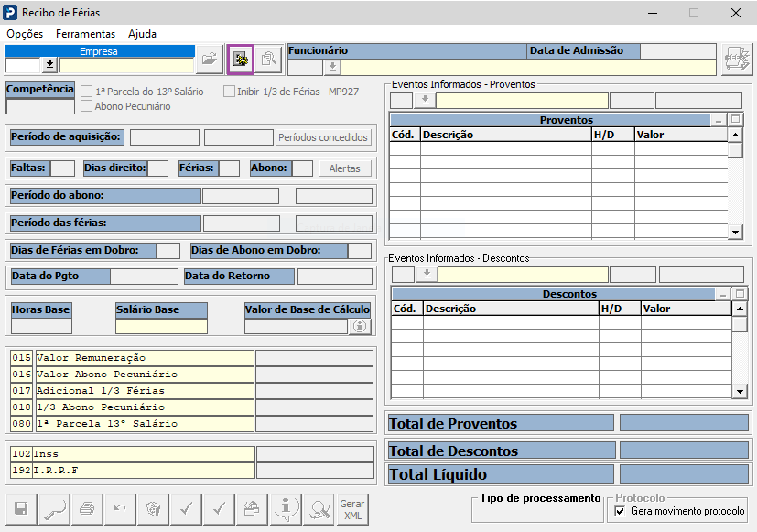Click the highlighted gear processing icon

coord(241,60)
